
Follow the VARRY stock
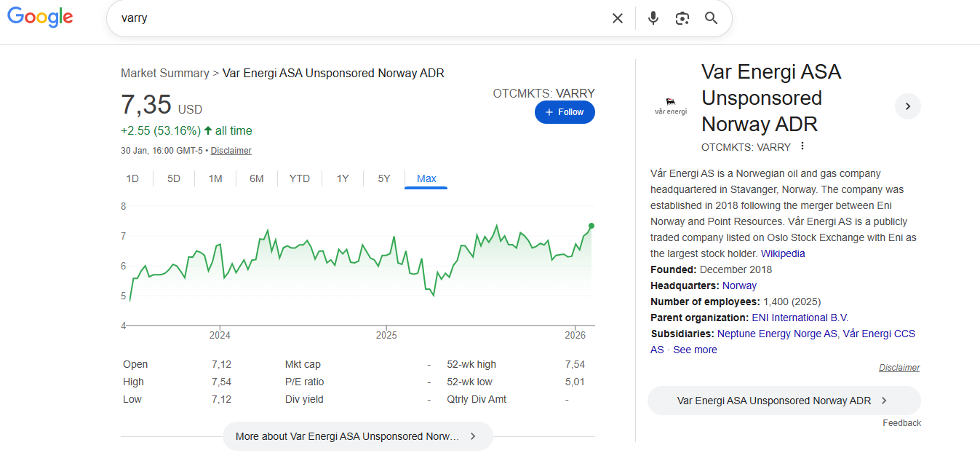click(x=565, y=112)
